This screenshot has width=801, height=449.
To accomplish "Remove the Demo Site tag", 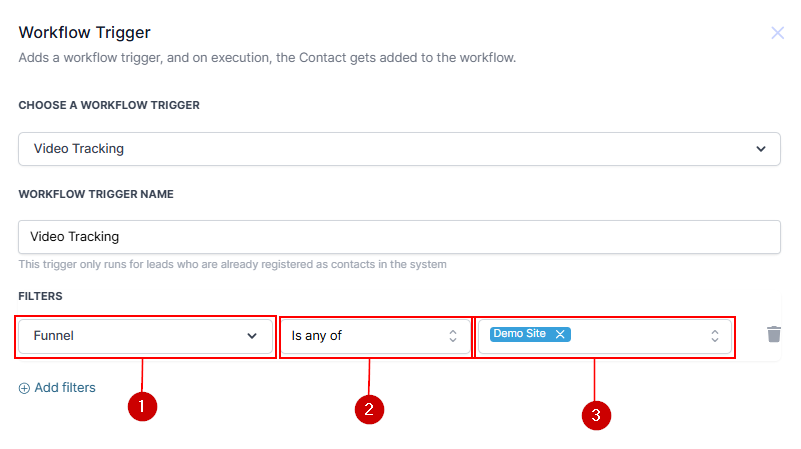I will click(x=560, y=334).
